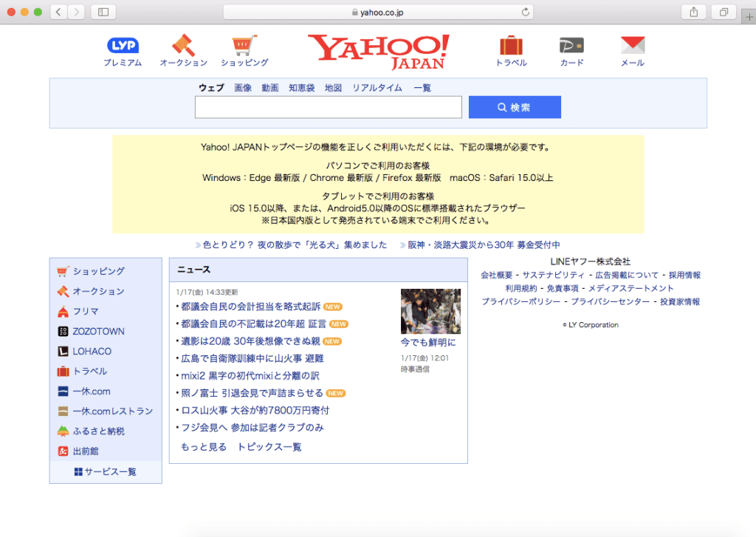Open headline 都議会自民の会計担当を略式起訴
The height and width of the screenshot is (537, 756).
click(x=250, y=307)
